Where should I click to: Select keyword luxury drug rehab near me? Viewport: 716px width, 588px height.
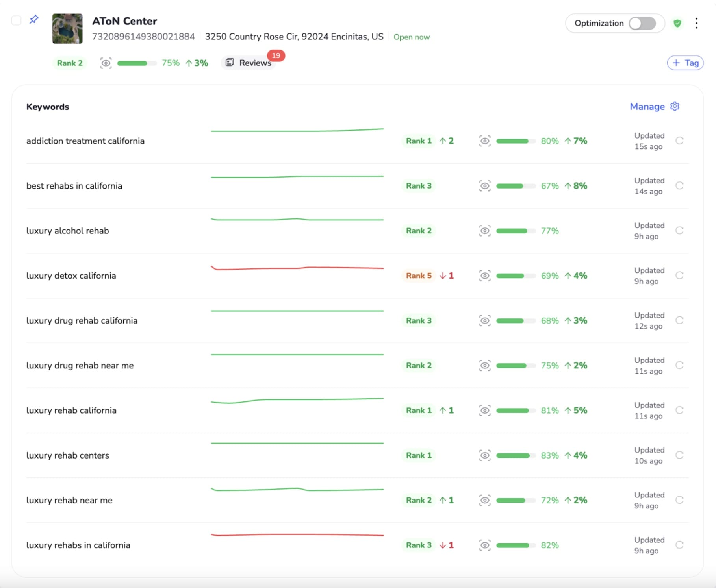click(x=80, y=365)
